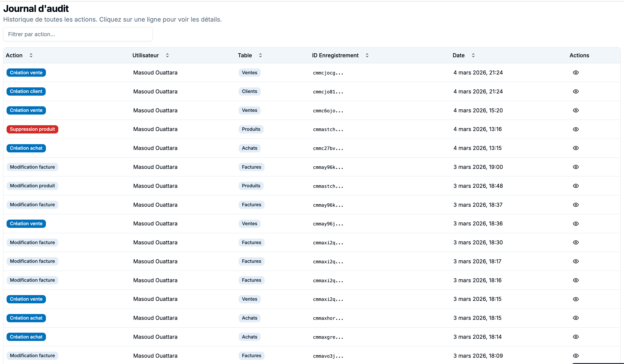This screenshot has height=364, width=624.
Task: Sort by ID Enregistrement header
Action: point(367,55)
